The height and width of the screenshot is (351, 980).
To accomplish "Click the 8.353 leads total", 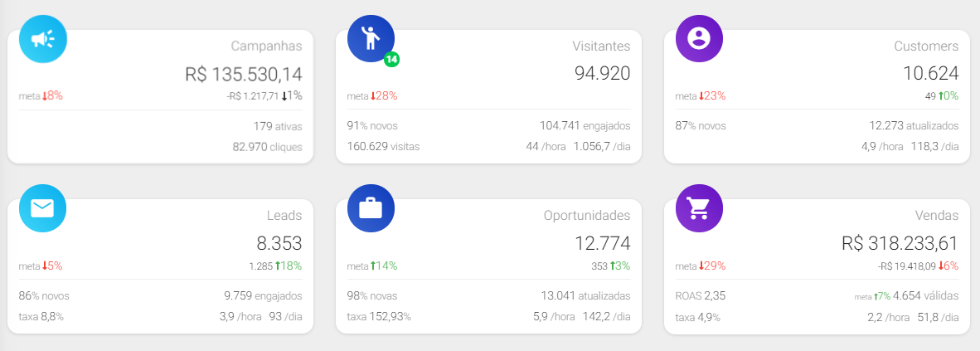I will click(279, 243).
